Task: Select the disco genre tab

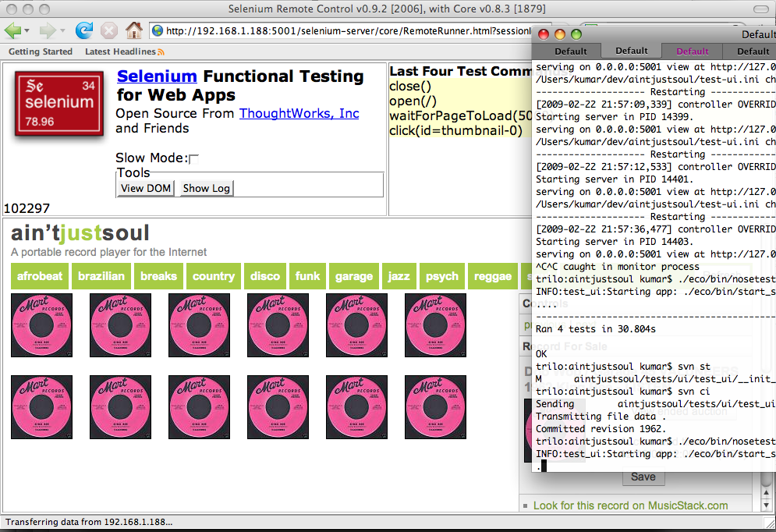Action: pyautogui.click(x=264, y=276)
